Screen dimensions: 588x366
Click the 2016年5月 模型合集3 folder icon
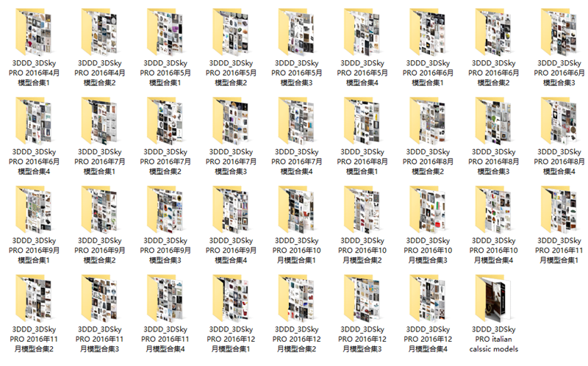pos(296,32)
